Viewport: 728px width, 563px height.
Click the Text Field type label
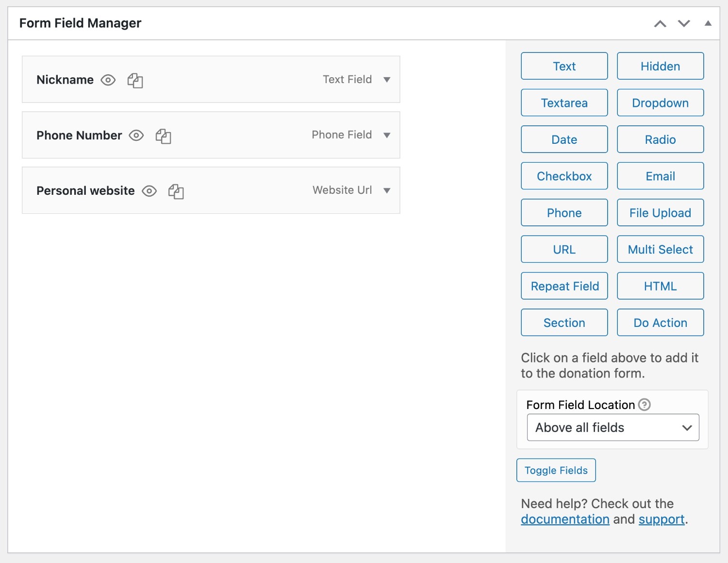click(x=347, y=79)
